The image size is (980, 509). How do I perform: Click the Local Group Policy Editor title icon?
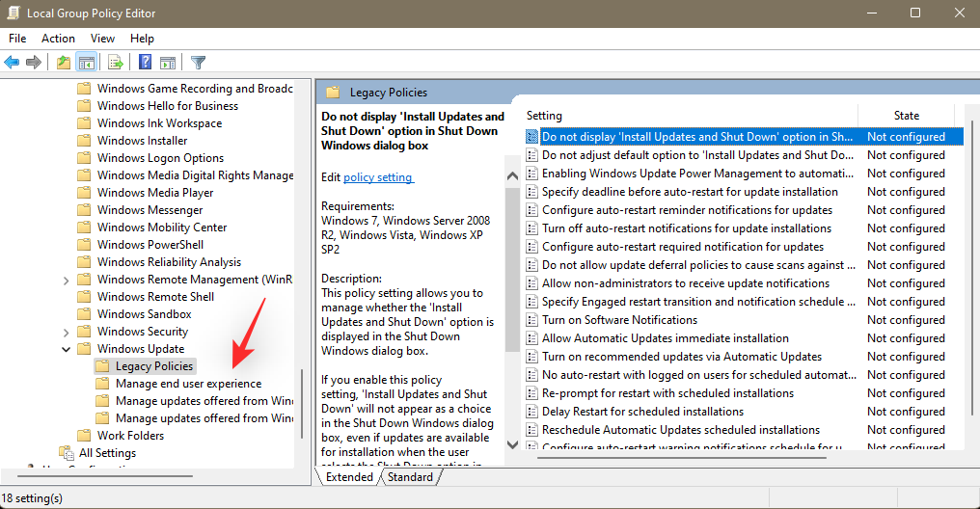tap(14, 13)
